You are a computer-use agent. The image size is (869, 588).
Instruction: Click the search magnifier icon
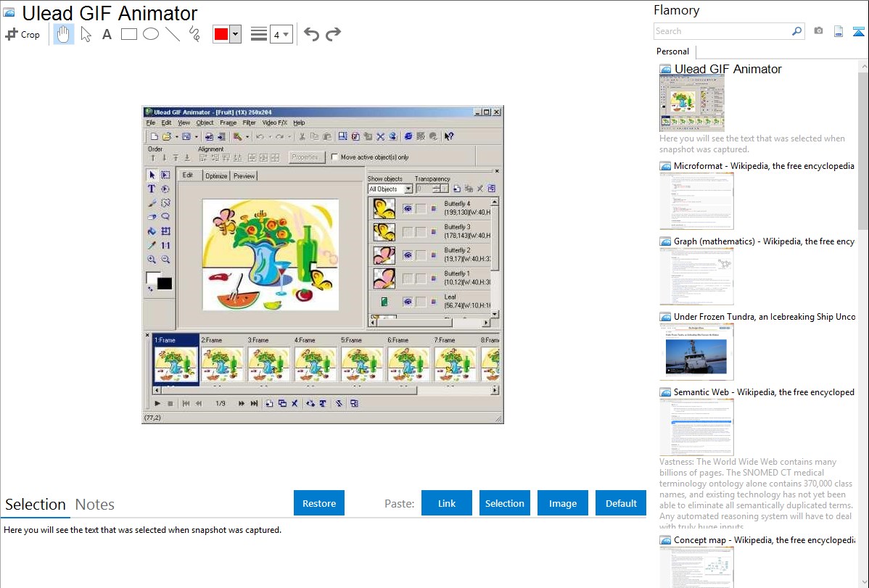796,31
